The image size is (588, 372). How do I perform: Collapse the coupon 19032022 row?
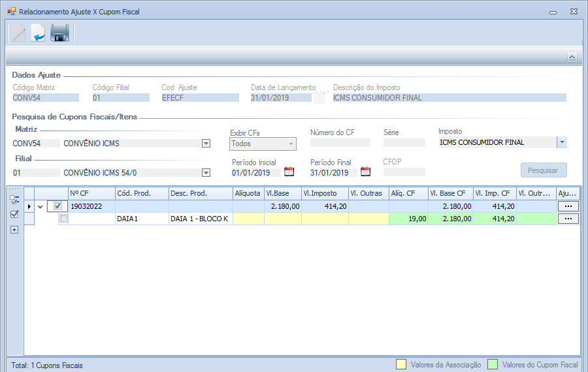click(x=40, y=207)
